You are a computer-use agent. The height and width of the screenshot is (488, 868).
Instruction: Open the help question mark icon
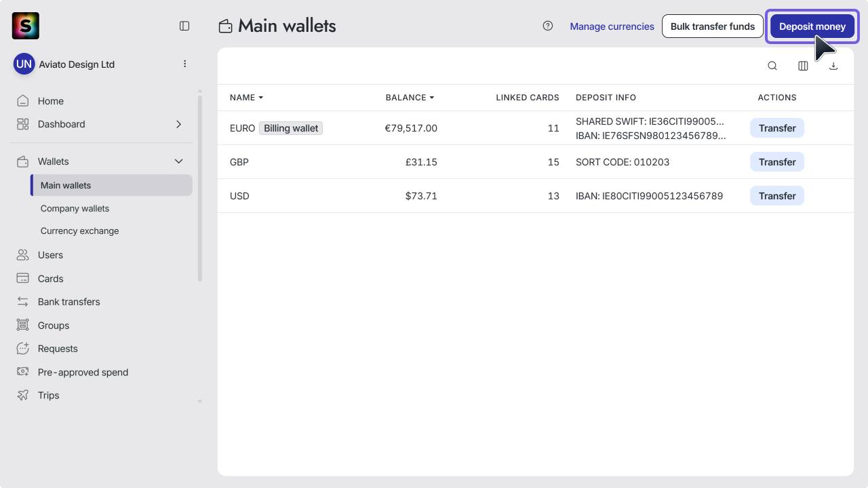point(548,26)
